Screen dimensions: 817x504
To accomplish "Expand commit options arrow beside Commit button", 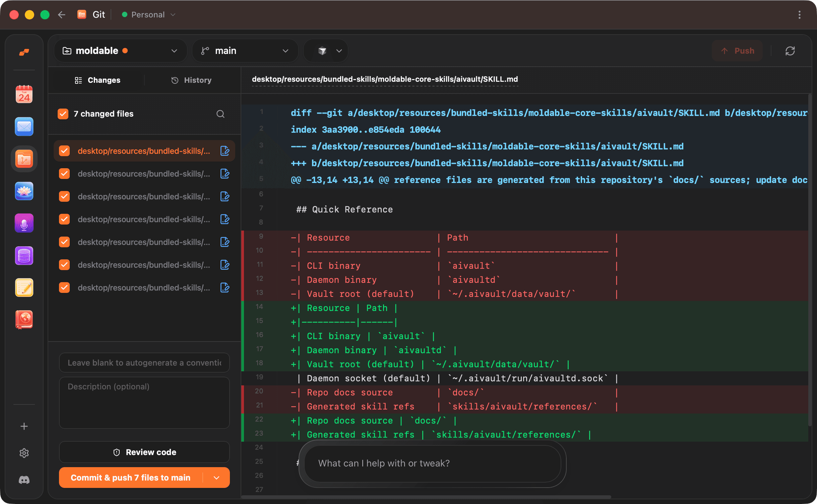I will (x=216, y=478).
